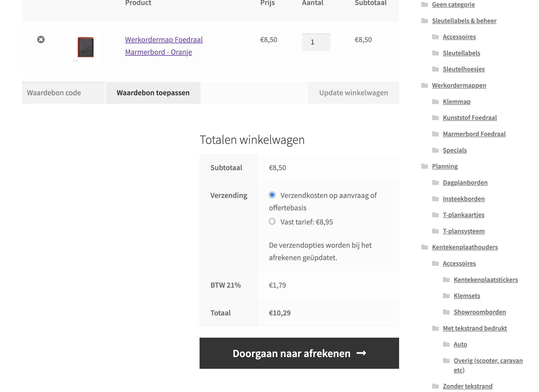Click Update winkelwagen button

(353, 93)
